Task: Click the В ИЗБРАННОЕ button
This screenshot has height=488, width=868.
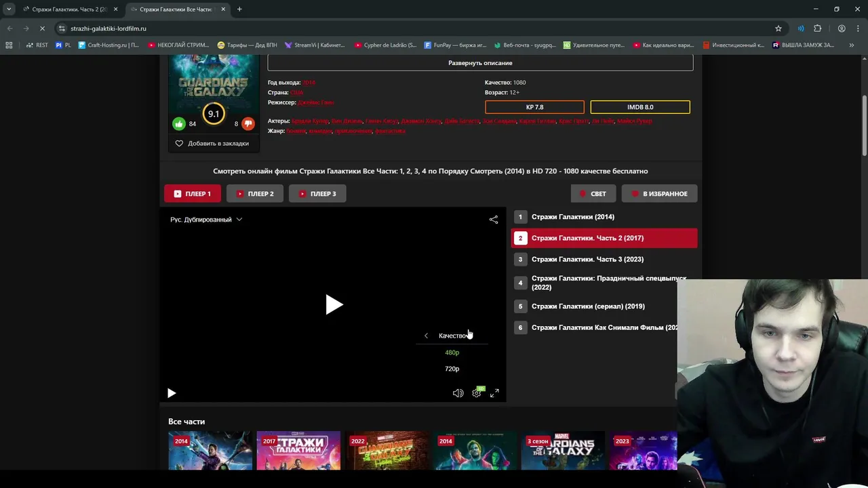Action: coord(659,194)
